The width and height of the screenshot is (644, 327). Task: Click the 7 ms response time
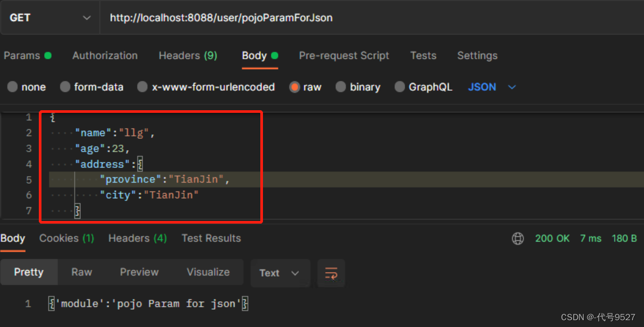point(590,238)
